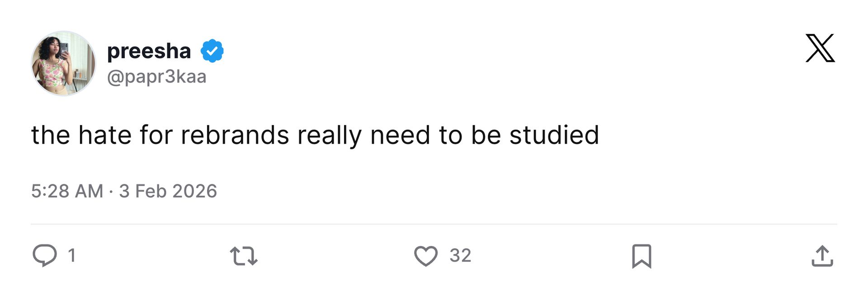Click the blue verified badge

coord(212,51)
